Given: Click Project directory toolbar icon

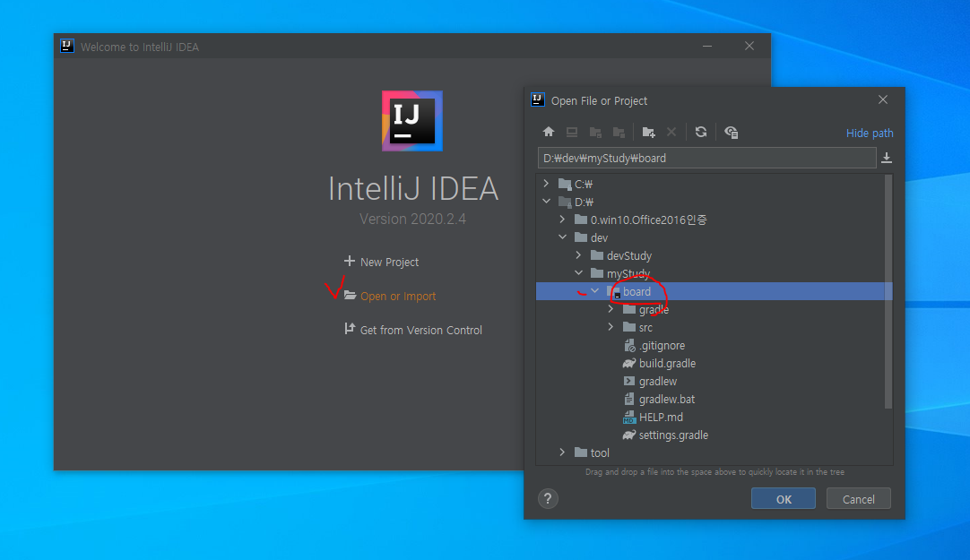Looking at the screenshot, I should point(595,132).
